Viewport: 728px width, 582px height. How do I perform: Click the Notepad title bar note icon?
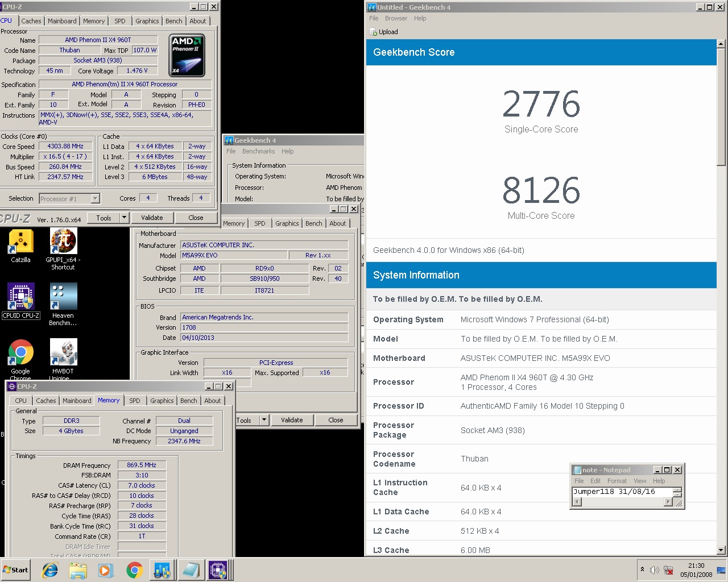[577, 470]
